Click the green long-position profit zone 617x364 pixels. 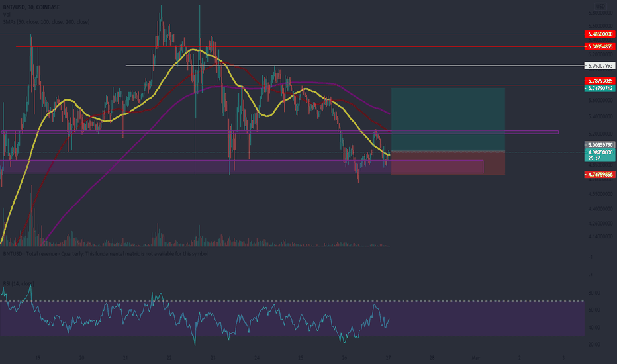coord(448,119)
